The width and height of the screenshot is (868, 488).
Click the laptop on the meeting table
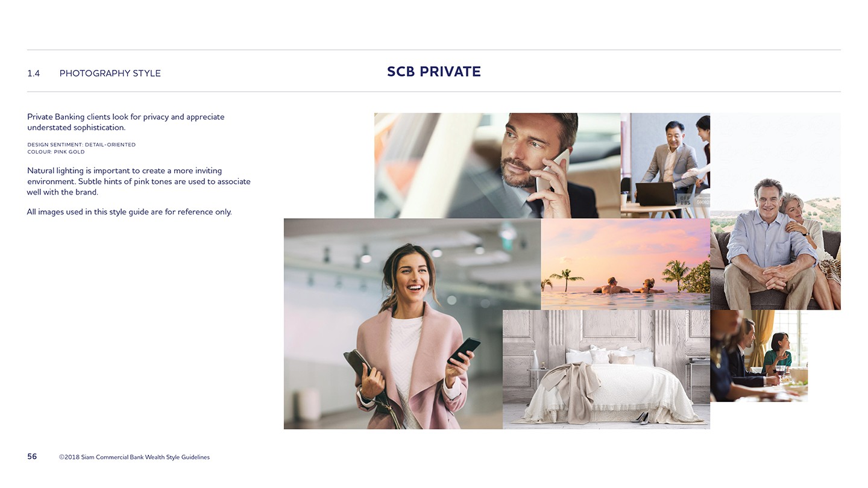pos(656,194)
